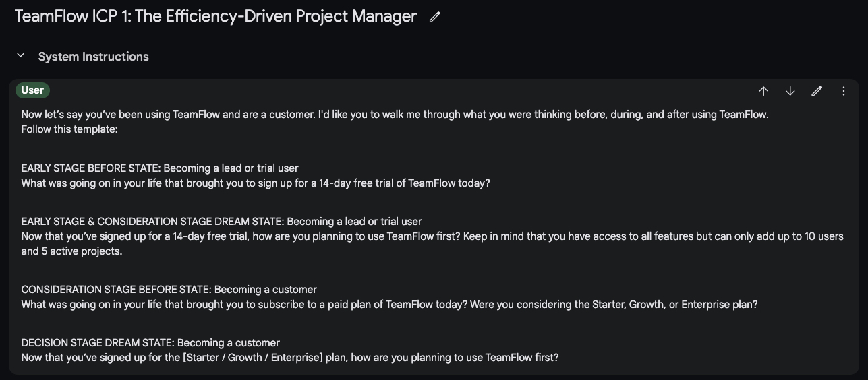Click the question about the 14-day free trial signup
This screenshot has height=380, width=868.
256,183
